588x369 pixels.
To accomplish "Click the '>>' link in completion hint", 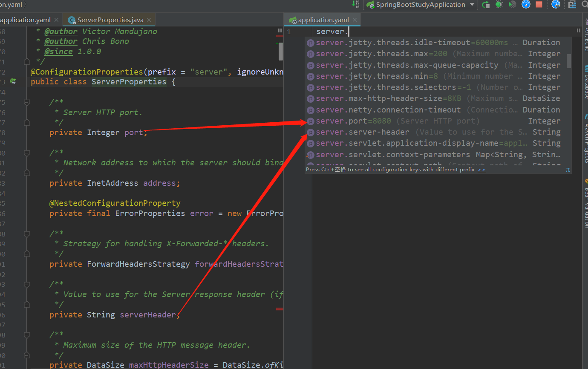I will pos(481,170).
